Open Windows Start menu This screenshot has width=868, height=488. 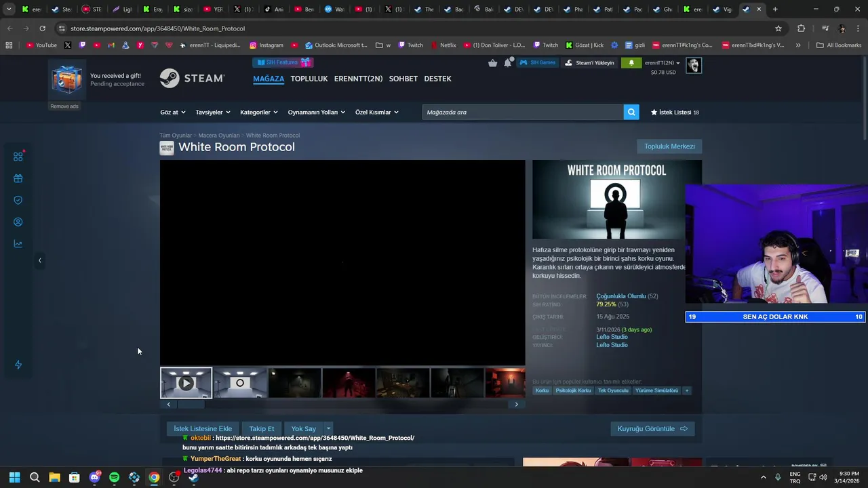pos(14,477)
